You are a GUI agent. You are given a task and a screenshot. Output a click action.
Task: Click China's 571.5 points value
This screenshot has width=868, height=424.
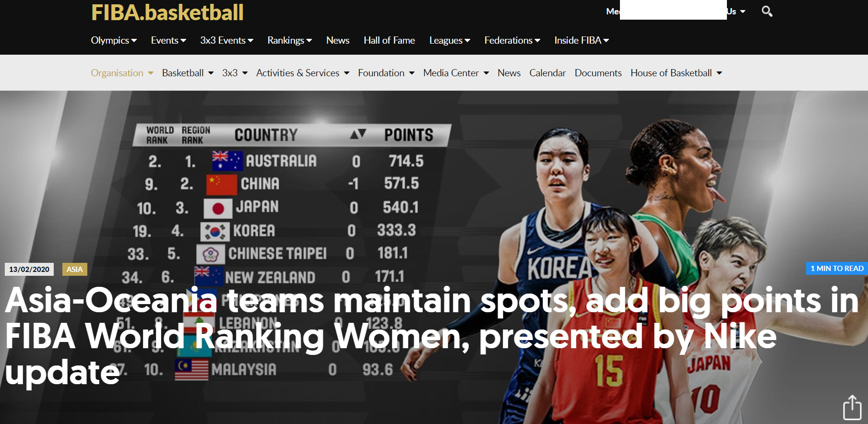[402, 183]
